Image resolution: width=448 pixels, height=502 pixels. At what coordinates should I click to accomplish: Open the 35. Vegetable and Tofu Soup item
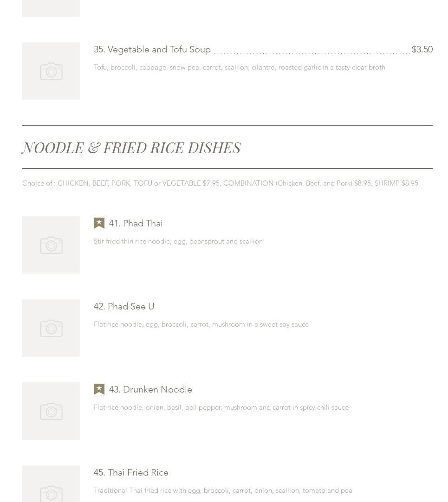click(x=152, y=49)
